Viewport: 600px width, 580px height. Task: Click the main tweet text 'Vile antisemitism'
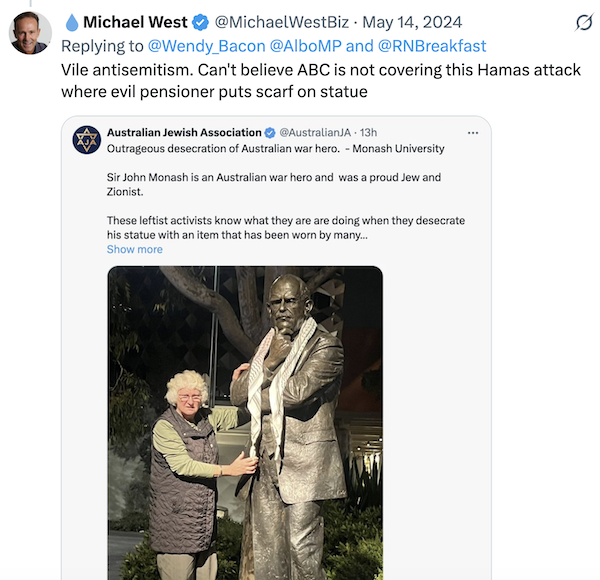[x=321, y=81]
